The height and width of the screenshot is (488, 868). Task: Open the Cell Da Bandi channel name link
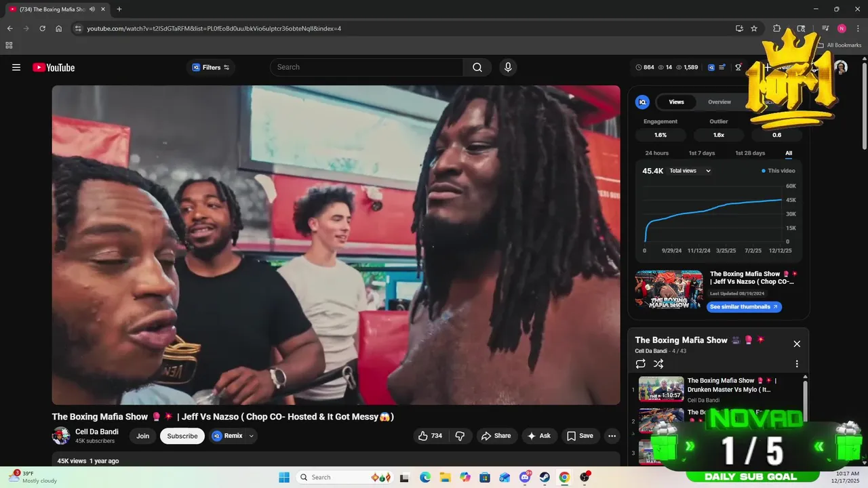point(97,432)
